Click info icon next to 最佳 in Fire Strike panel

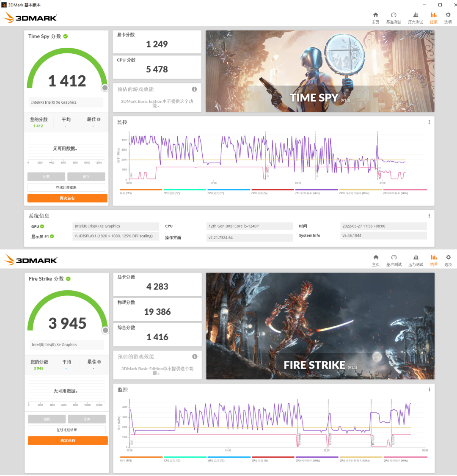(x=99, y=362)
